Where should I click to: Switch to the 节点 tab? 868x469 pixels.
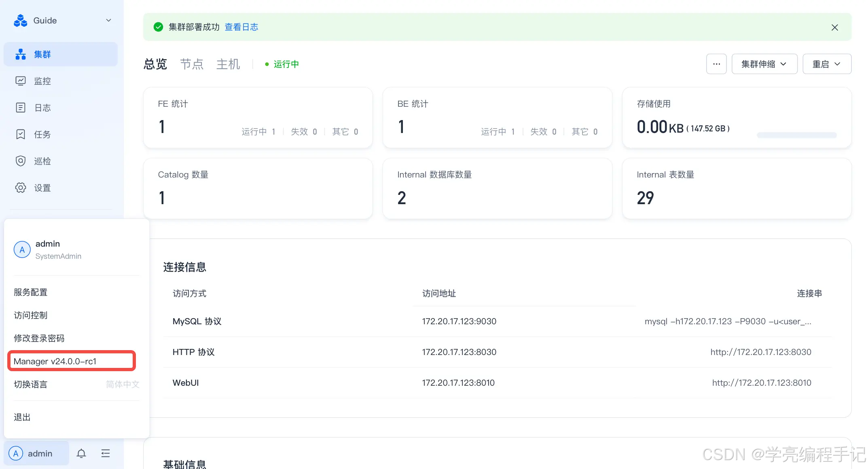tap(192, 64)
